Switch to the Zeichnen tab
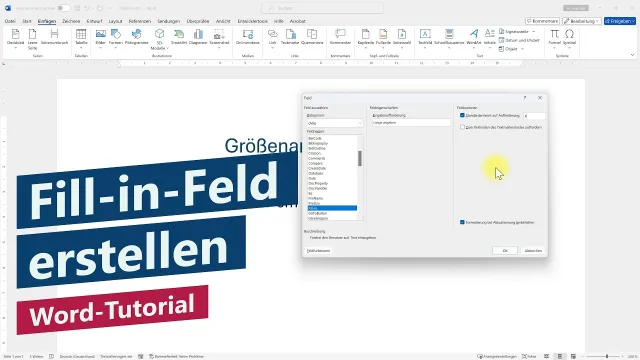 [71, 21]
